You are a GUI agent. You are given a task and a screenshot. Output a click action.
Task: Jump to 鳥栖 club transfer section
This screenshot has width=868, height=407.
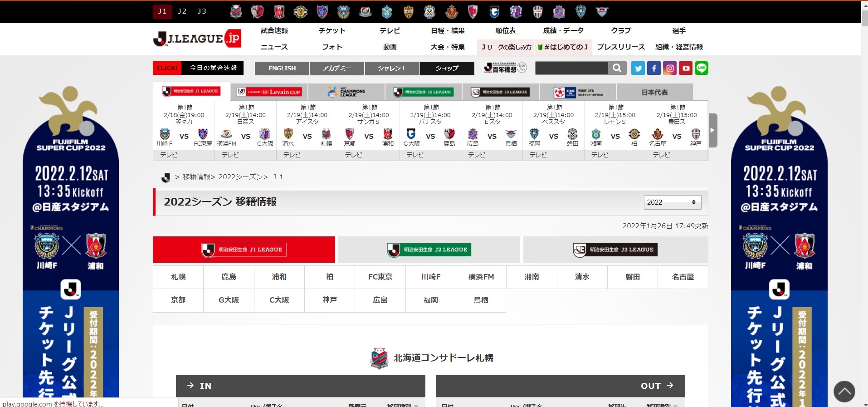tap(481, 300)
